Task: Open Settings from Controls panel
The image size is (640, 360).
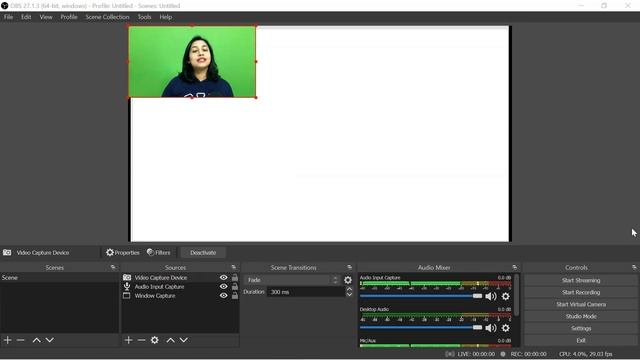Action: [x=581, y=328]
